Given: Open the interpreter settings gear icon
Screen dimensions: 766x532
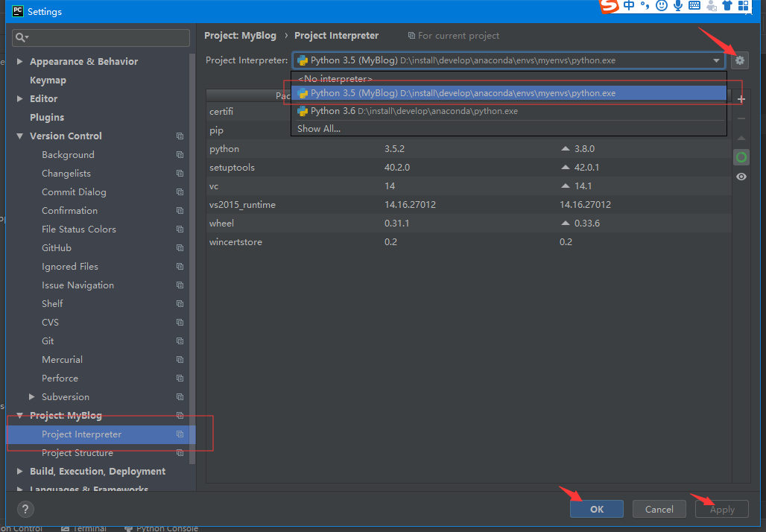Looking at the screenshot, I should click(x=740, y=60).
